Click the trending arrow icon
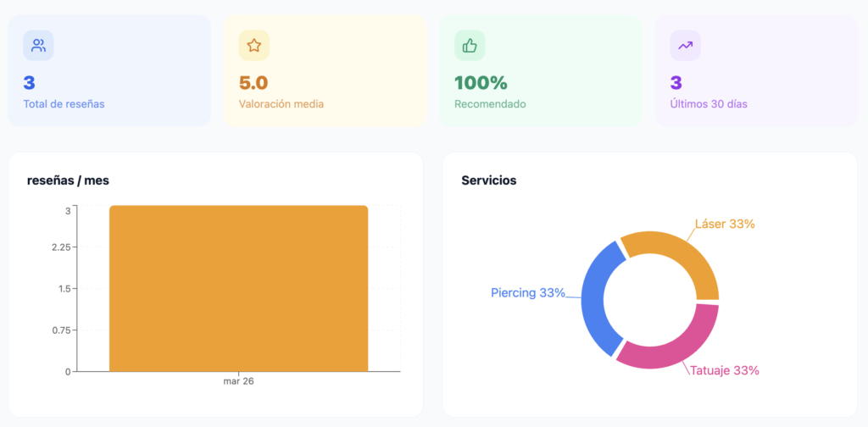 685,46
